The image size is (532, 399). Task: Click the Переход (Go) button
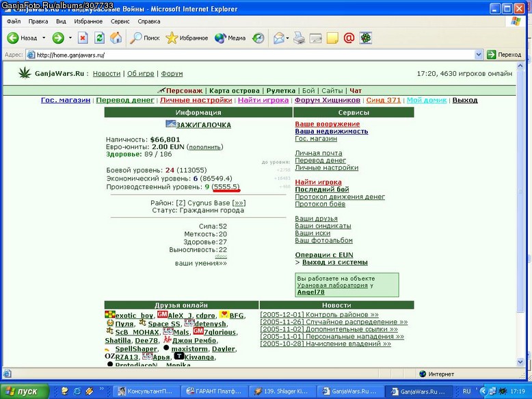click(504, 55)
